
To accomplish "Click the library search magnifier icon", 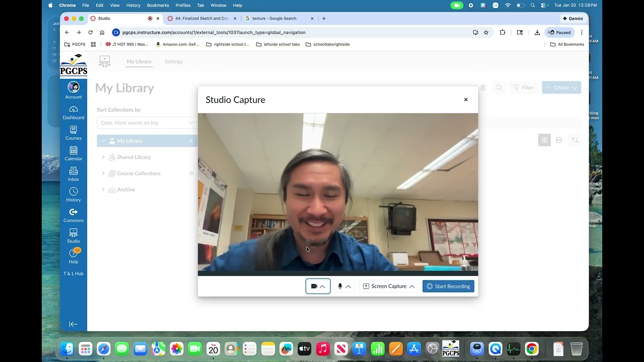I will (499, 87).
